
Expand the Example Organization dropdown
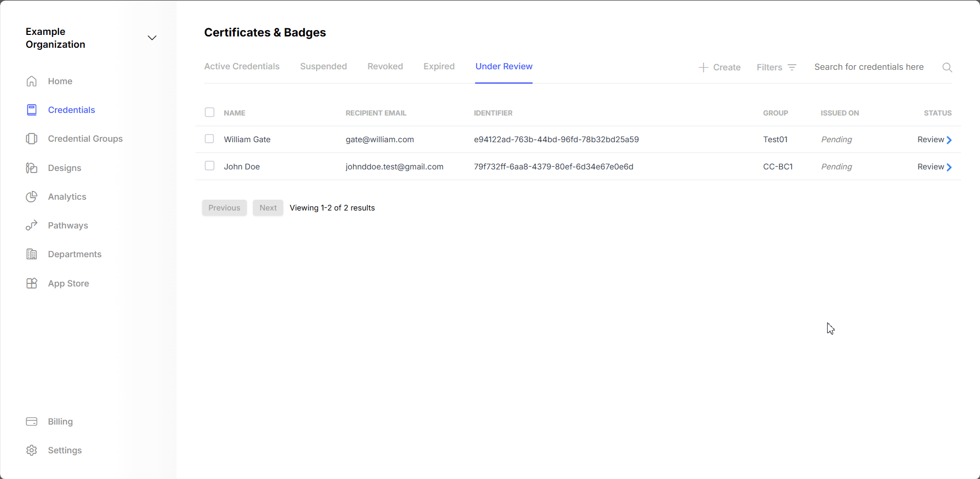point(152,38)
